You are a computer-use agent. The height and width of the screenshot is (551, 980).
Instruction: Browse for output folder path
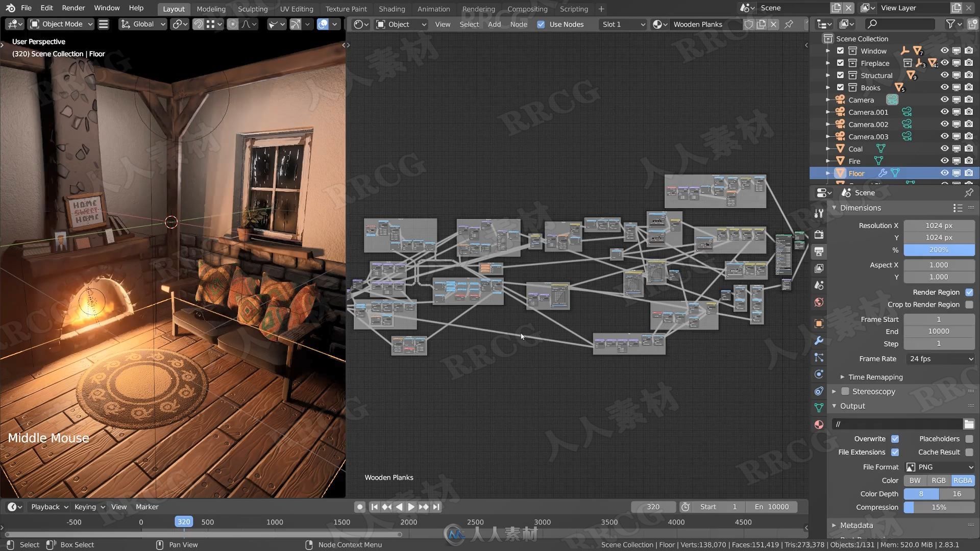pos(969,424)
